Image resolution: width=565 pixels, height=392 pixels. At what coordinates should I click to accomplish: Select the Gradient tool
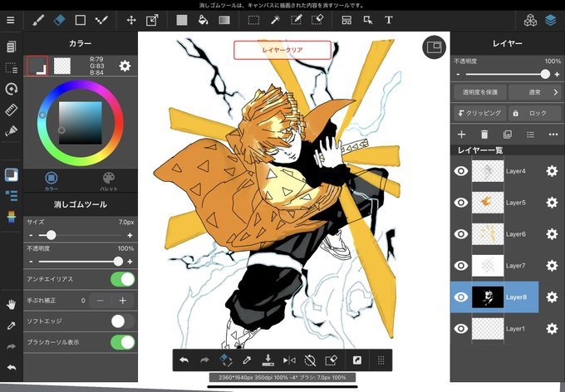click(x=224, y=20)
